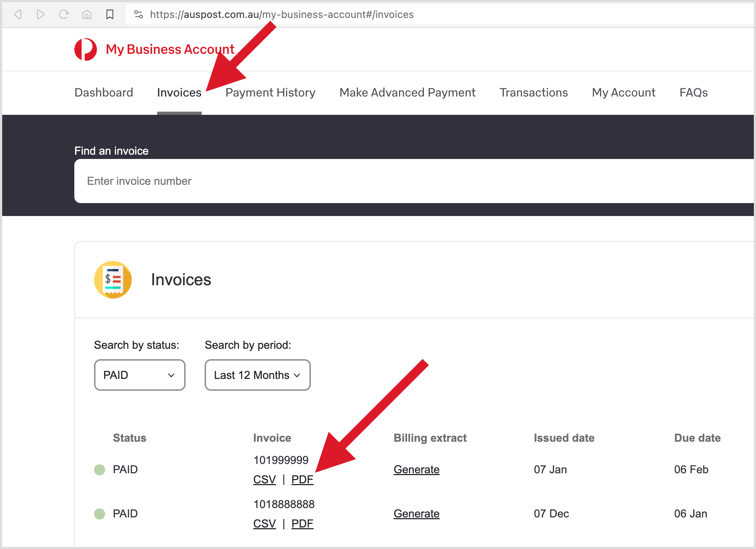Switch to the Payment History tab
Viewport: 756px width, 549px height.
[x=270, y=92]
